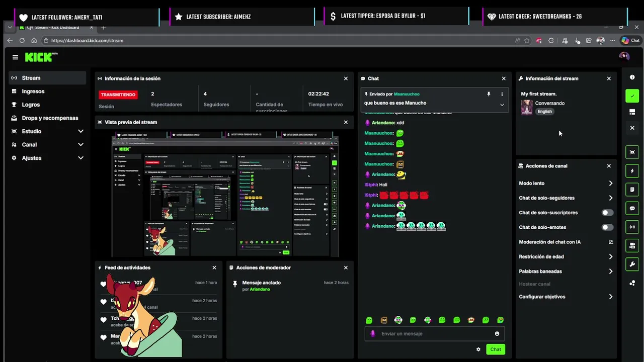This screenshot has width=644, height=362.
Task: Click the three-dots cluster icon at the bottom of the right rail
Action: click(x=632, y=283)
